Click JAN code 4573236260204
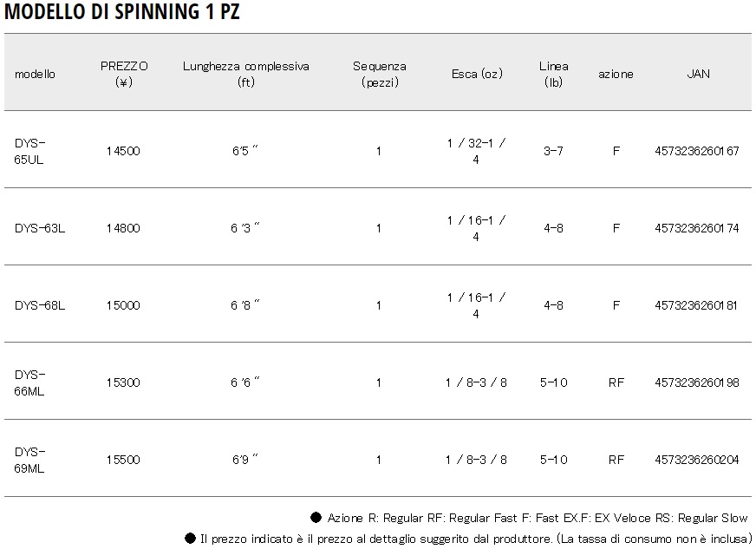The width and height of the screenshot is (756, 549). pos(697,460)
